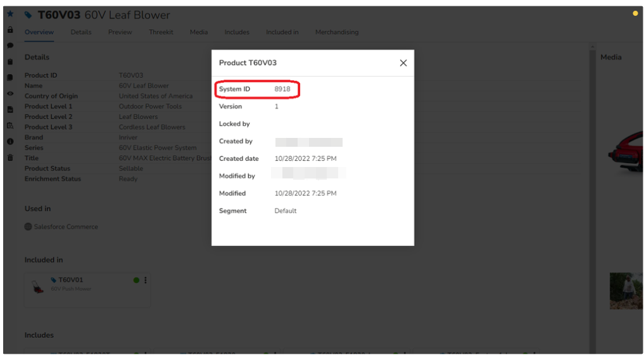Close the Product T60V03 dialog
This screenshot has width=644, height=360.
(403, 63)
